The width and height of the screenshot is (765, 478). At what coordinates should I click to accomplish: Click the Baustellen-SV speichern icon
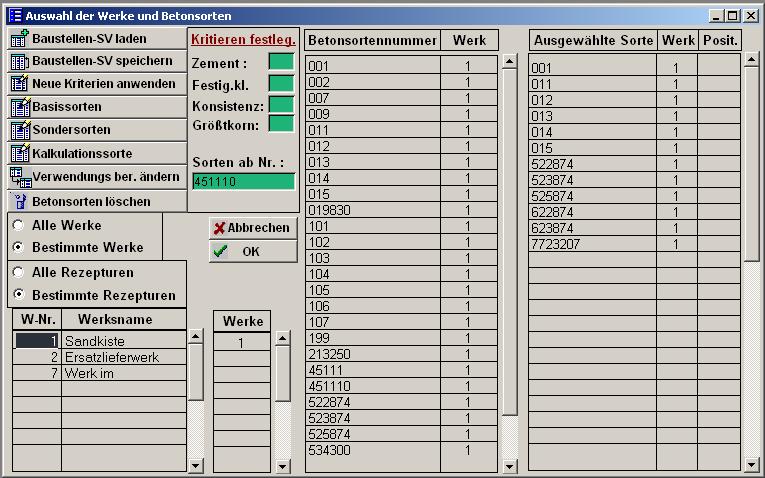point(19,62)
